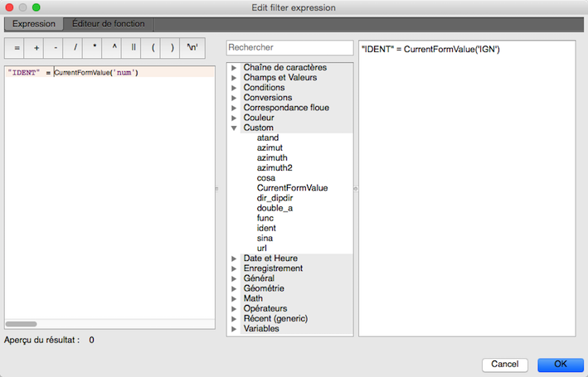Expand the Chaîne de caractères group
The width and height of the screenshot is (588, 377).
235,68
